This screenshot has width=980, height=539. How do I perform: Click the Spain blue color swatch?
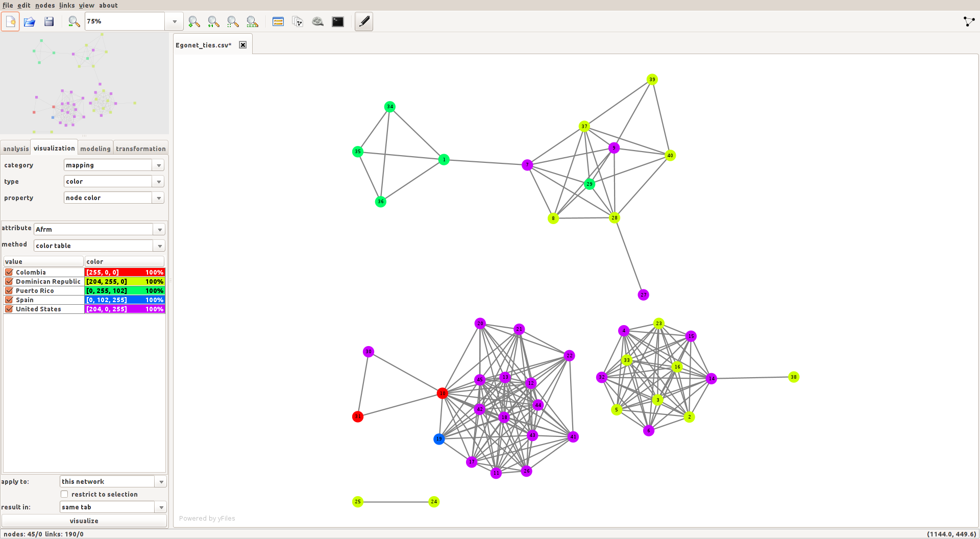pos(125,300)
